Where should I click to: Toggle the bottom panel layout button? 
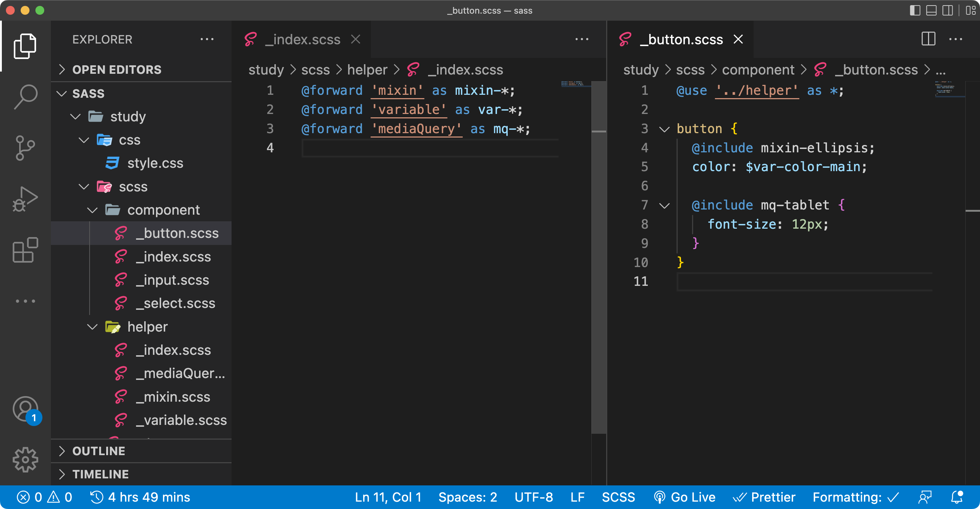click(x=931, y=10)
